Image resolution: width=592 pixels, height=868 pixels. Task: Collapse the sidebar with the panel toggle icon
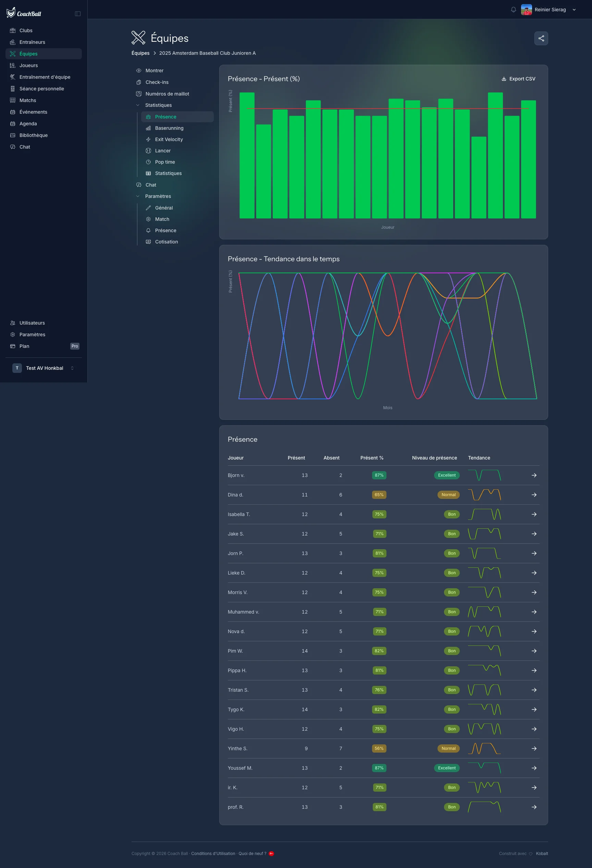pyautogui.click(x=78, y=13)
